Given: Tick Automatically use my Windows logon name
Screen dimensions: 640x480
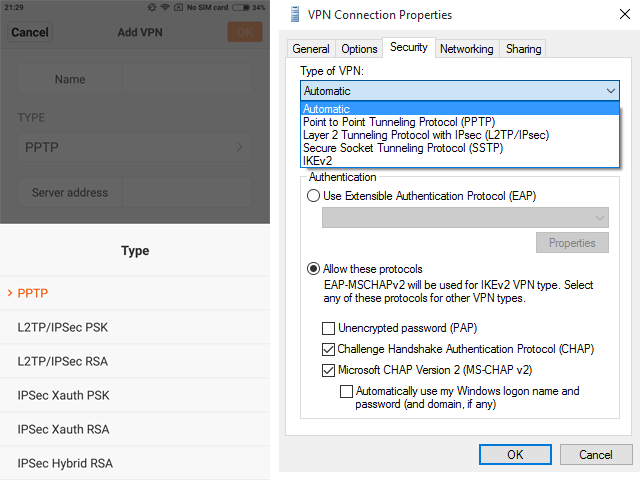Looking at the screenshot, I should (x=347, y=391).
